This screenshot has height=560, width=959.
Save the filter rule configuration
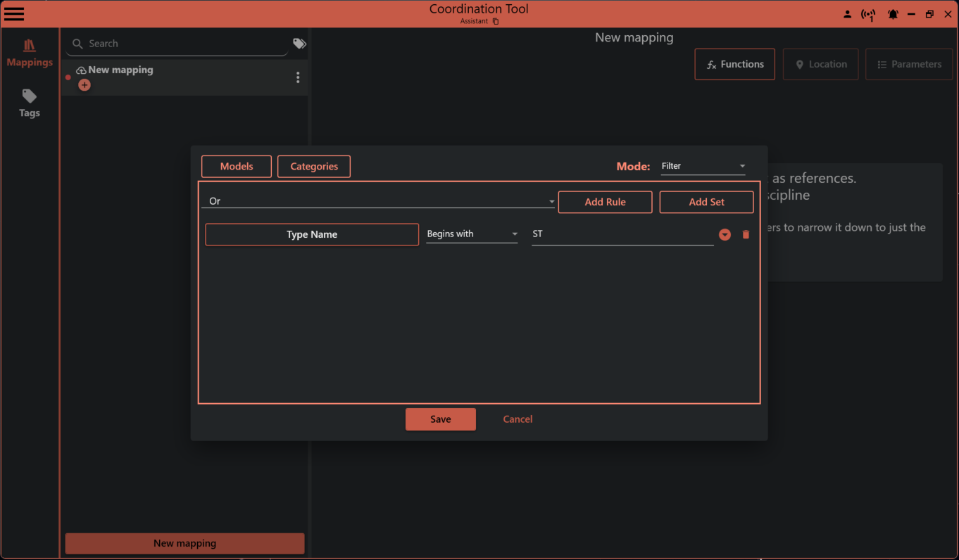440,419
